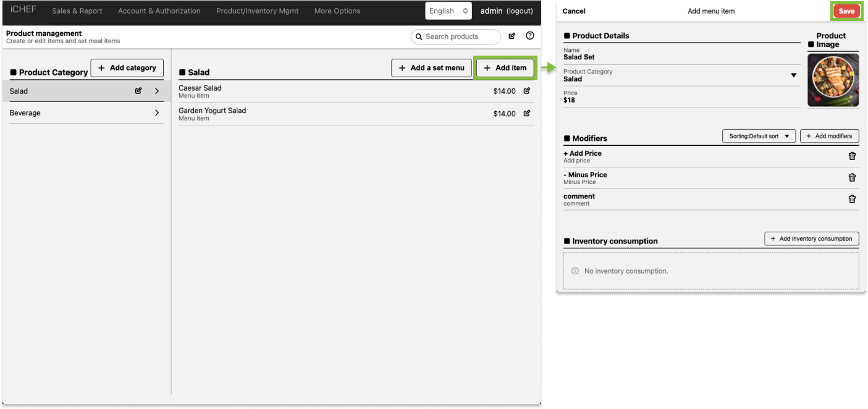868x409 pixels.
Task: Delete the comment modifier with trash icon
Action: coord(852,199)
